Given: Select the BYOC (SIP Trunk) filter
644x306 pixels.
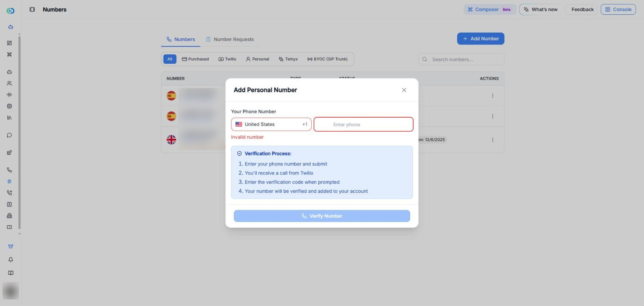Looking at the screenshot, I should click(x=327, y=59).
